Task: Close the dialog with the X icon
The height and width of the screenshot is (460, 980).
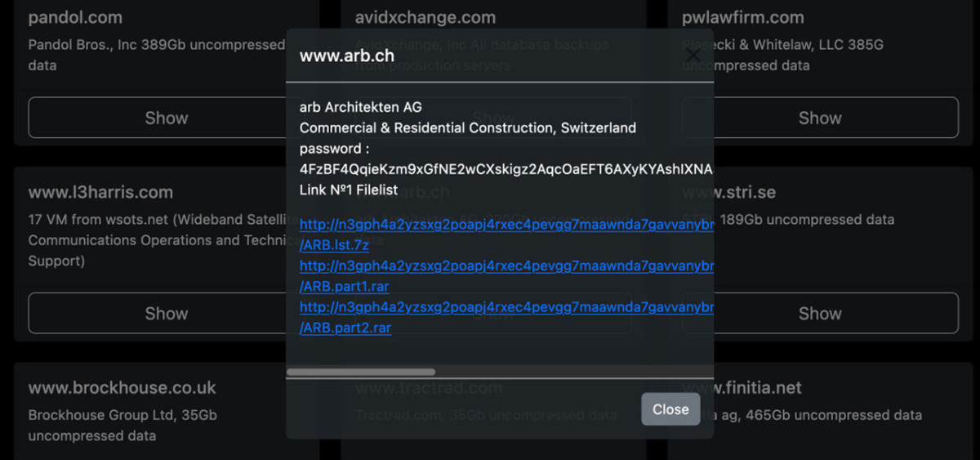Action: point(693,56)
